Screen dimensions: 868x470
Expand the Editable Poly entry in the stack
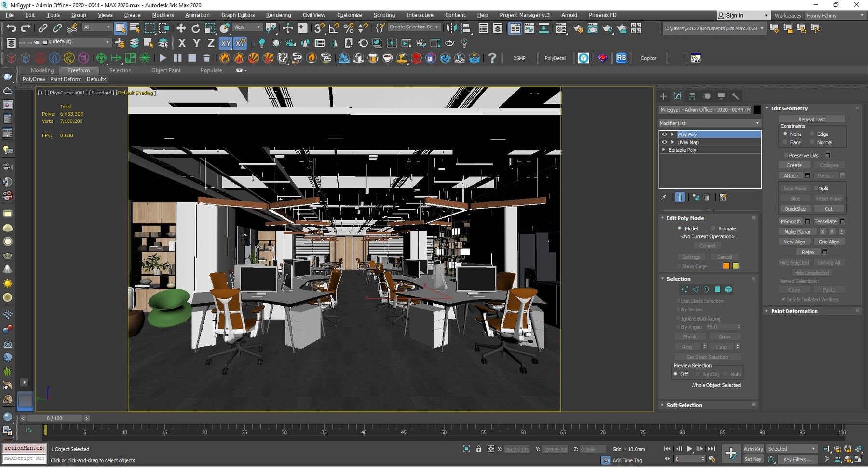pyautogui.click(x=663, y=150)
